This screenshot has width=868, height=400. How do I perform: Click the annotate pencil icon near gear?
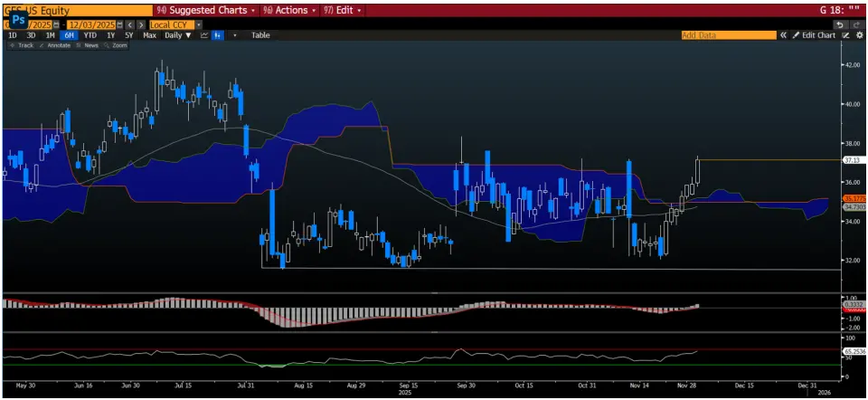846,35
